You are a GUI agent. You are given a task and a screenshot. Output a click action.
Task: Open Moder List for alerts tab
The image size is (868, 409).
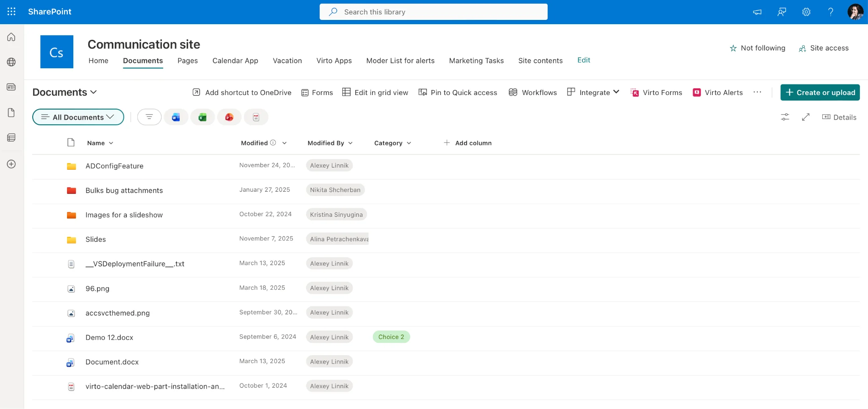click(401, 61)
